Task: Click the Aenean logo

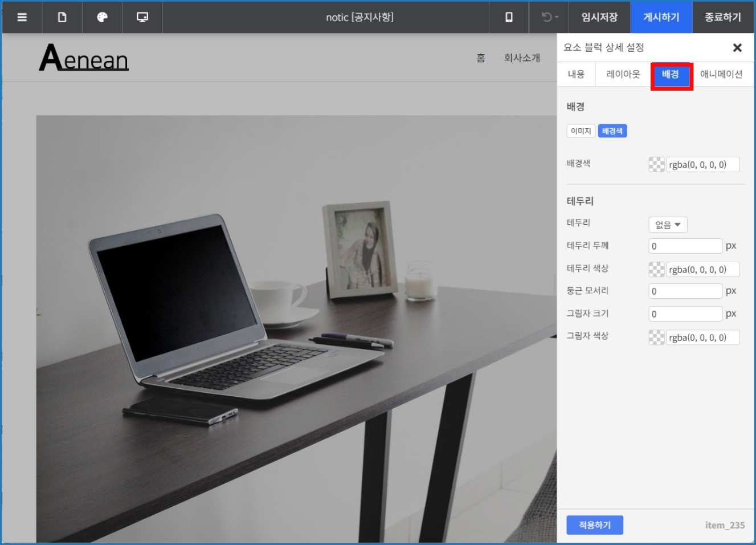Action: (x=84, y=59)
